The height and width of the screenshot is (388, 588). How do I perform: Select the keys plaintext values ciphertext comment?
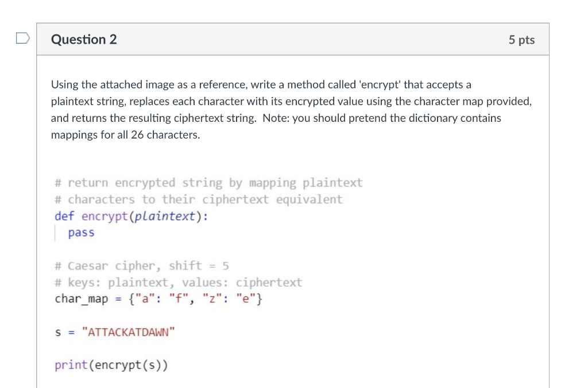(178, 282)
